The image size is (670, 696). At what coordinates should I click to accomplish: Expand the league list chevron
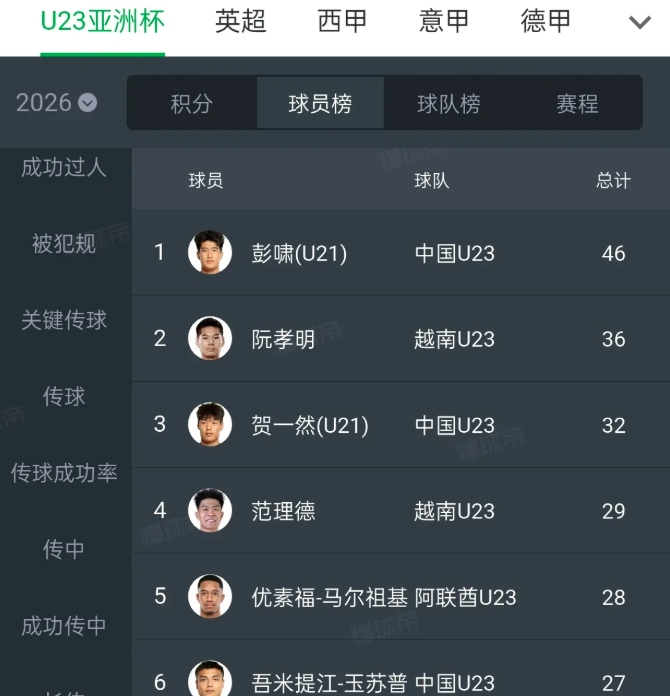pos(639,22)
